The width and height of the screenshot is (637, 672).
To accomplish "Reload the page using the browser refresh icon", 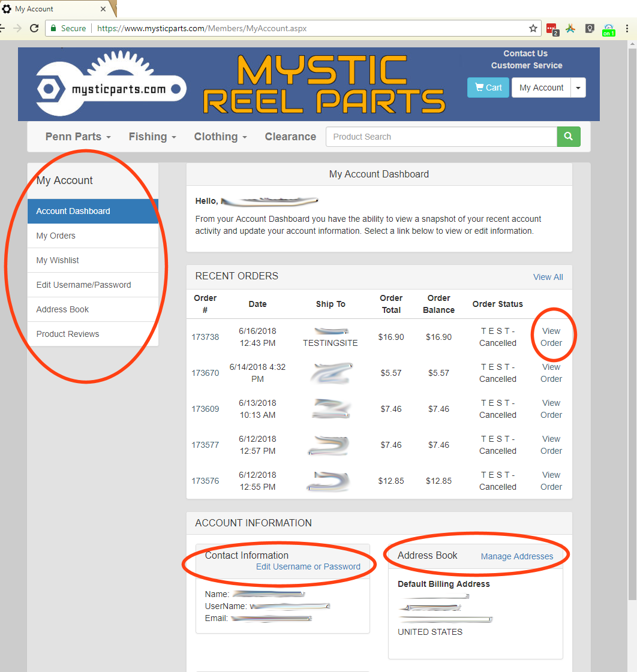I will [34, 28].
